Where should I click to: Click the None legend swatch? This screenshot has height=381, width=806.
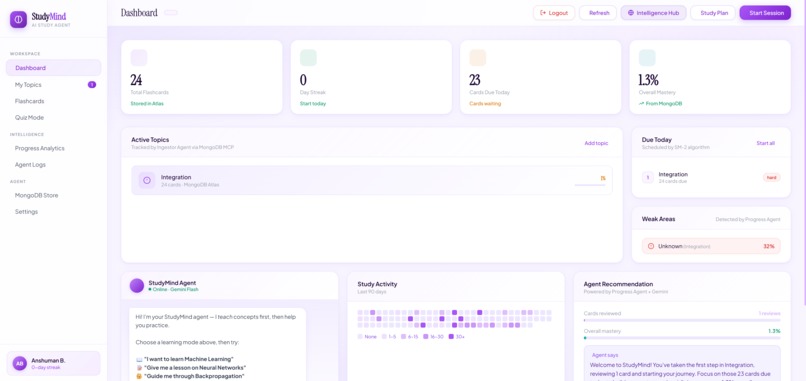[360, 337]
